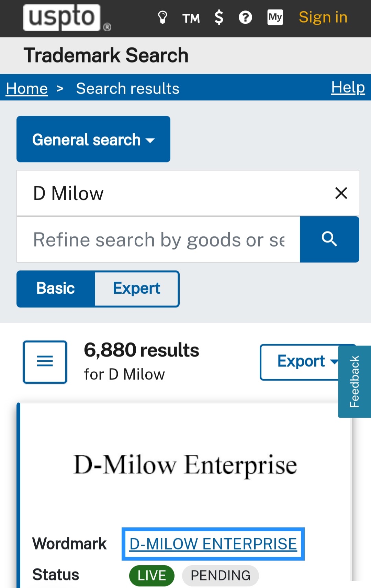The width and height of the screenshot is (371, 588).
Task: Navigate to Home in the breadcrumb
Action: 26,88
